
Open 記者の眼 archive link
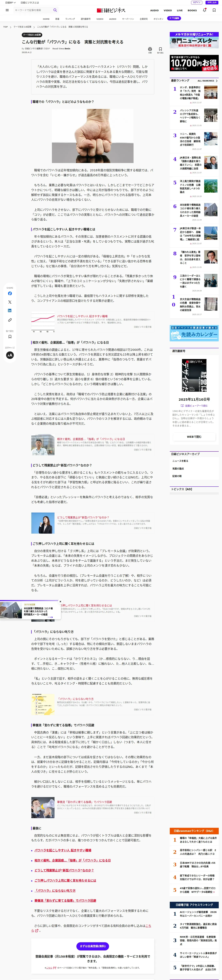point(177,476)
